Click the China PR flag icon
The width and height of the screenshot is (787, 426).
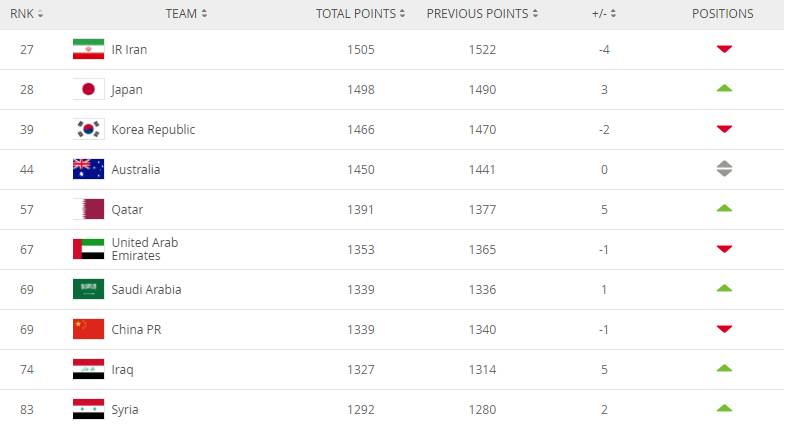tap(88, 329)
